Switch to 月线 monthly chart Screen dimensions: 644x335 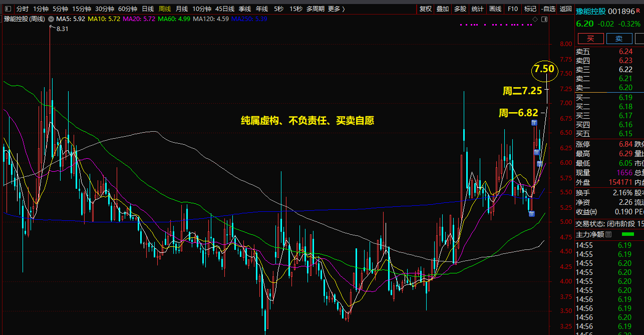tap(182, 9)
